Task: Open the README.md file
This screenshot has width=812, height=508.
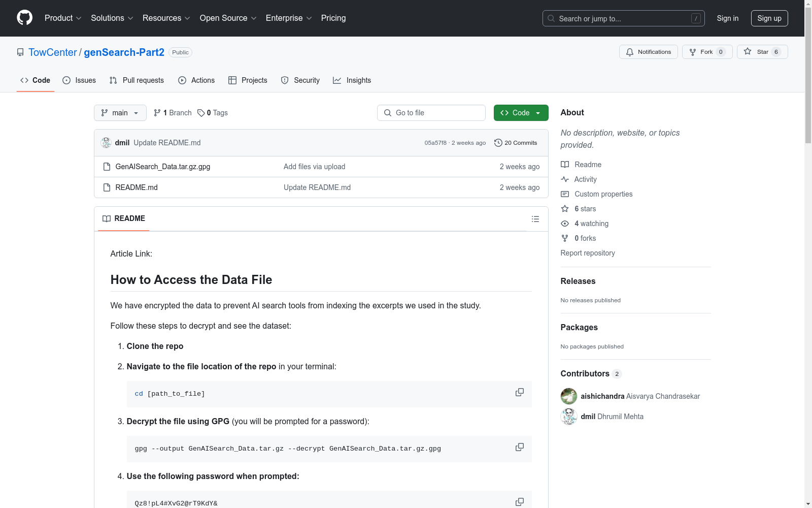Action: tap(137, 187)
